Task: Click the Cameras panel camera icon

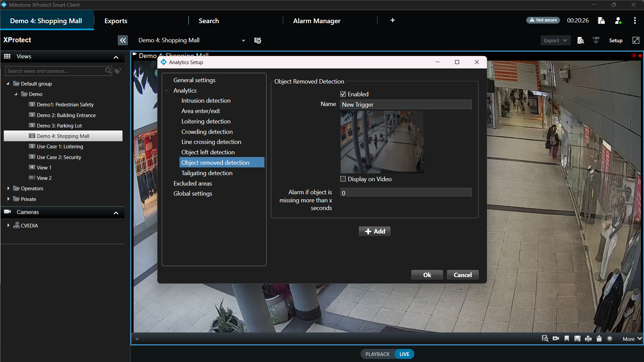Action: pos(7,212)
